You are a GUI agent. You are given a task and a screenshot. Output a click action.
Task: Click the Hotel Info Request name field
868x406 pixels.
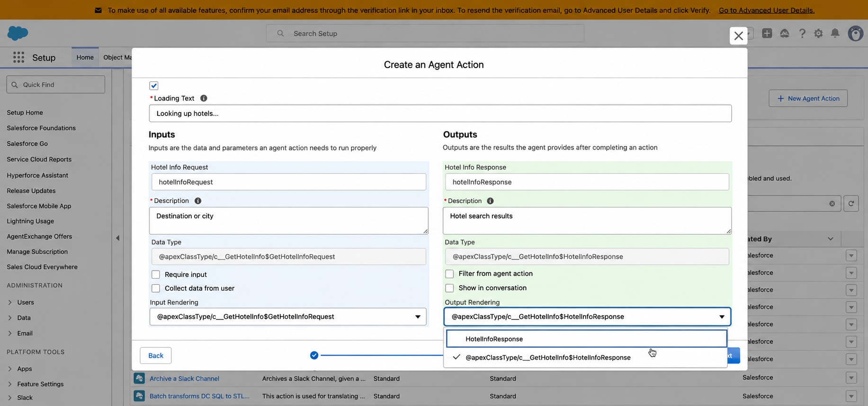point(289,182)
